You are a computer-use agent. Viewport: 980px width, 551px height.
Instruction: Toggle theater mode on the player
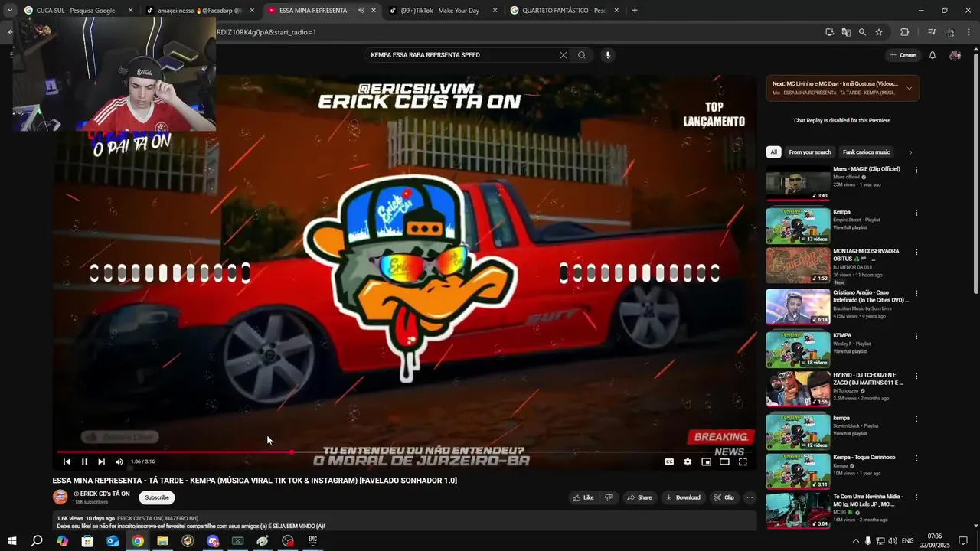coord(724,461)
